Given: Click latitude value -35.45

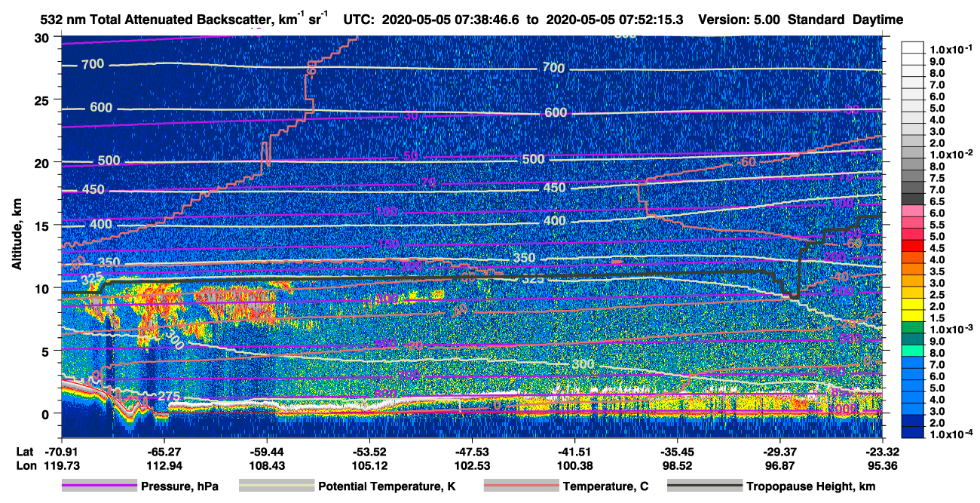Looking at the screenshot, I should pos(678,452).
